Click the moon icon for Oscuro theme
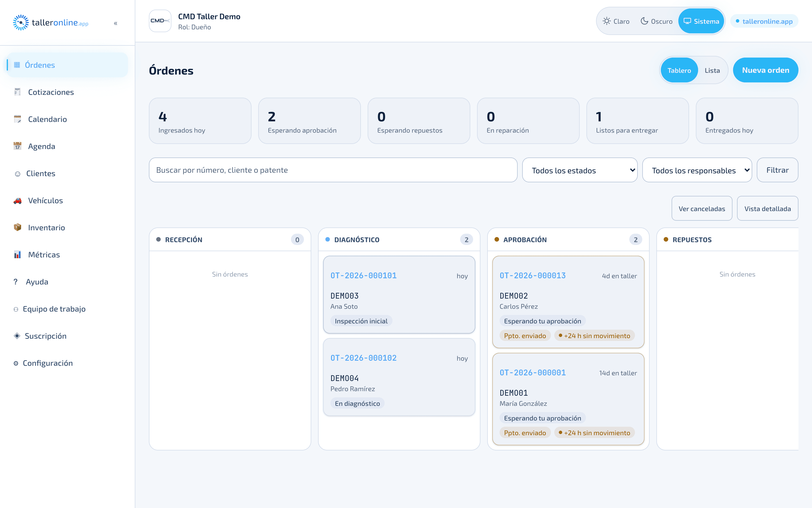Viewport: 812px width, 508px height. [x=644, y=21]
